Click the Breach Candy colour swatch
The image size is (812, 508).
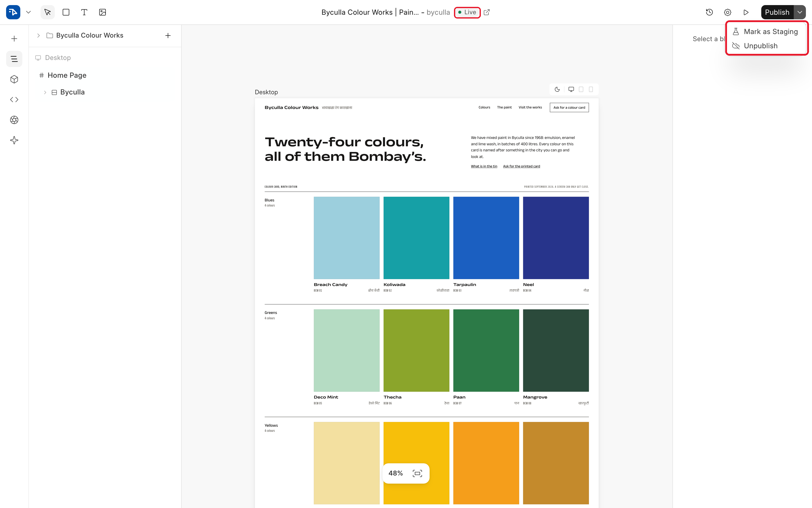point(347,238)
